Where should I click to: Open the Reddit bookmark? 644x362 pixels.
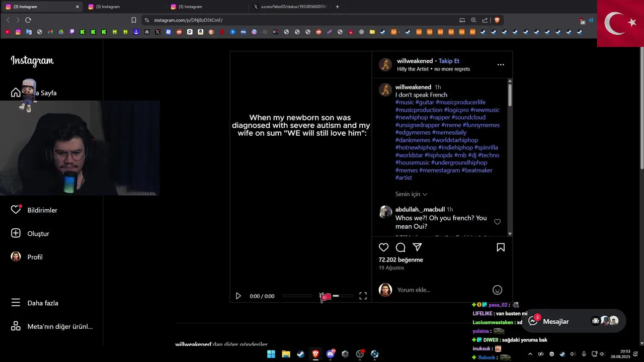179,32
